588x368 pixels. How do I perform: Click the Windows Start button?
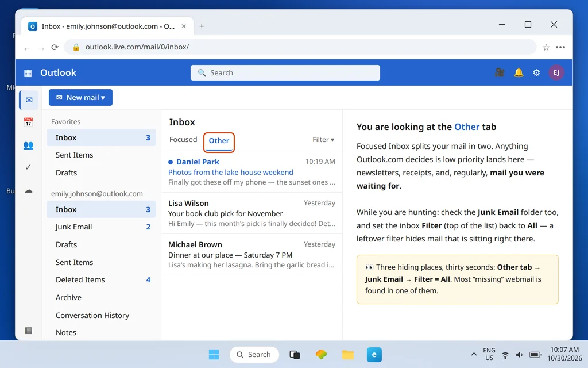pos(214,354)
